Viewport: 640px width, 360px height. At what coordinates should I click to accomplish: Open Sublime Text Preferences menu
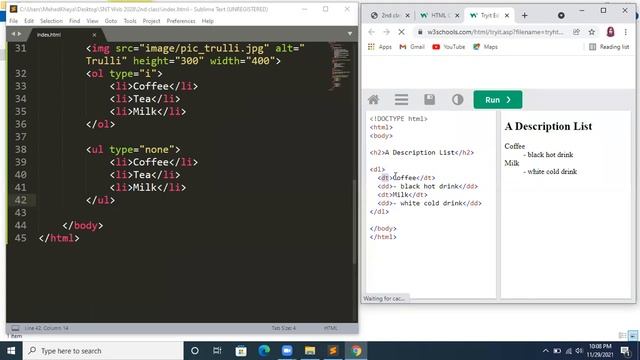point(181,21)
